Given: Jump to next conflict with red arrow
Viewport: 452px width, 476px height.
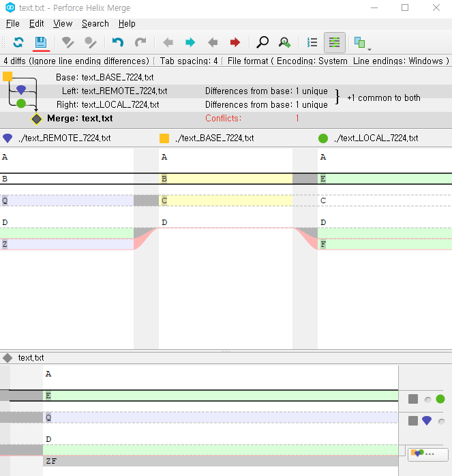Looking at the screenshot, I should pos(235,42).
